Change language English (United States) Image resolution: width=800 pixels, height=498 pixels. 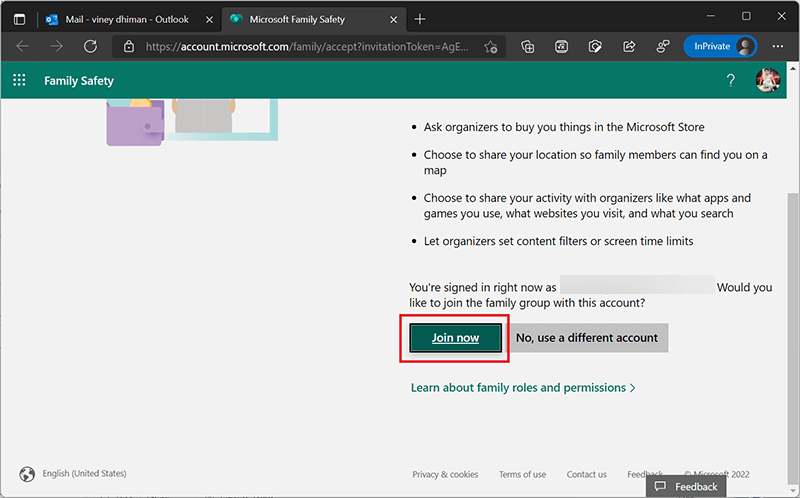click(x=84, y=474)
